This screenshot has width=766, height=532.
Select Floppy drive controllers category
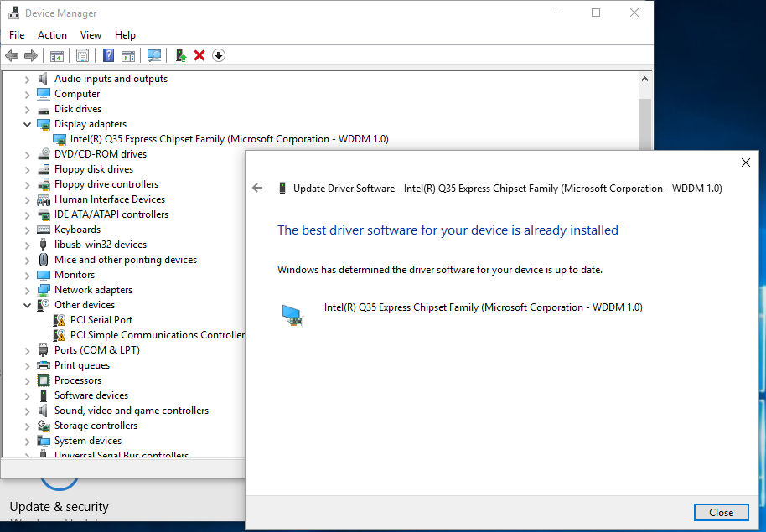point(106,184)
